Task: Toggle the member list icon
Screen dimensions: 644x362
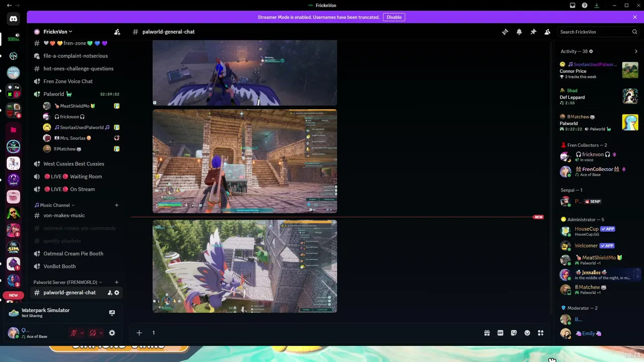Action: (547, 32)
